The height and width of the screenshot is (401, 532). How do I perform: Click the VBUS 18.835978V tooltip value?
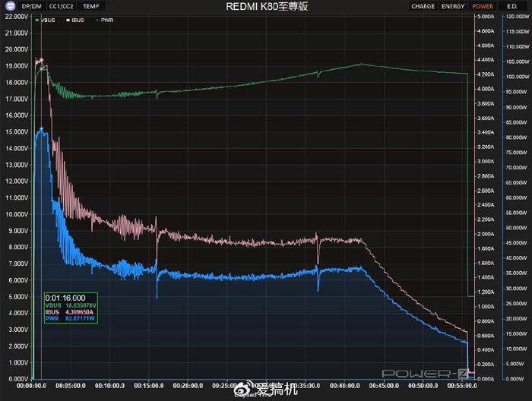(x=71, y=305)
